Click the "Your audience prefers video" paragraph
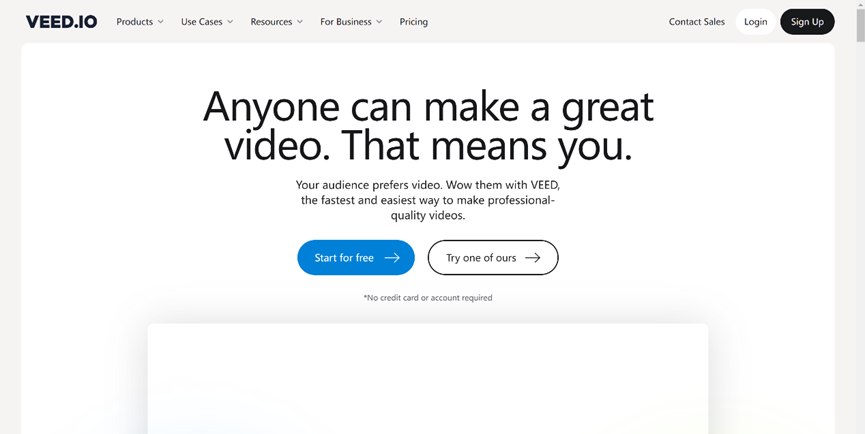865x434 pixels. click(x=428, y=200)
